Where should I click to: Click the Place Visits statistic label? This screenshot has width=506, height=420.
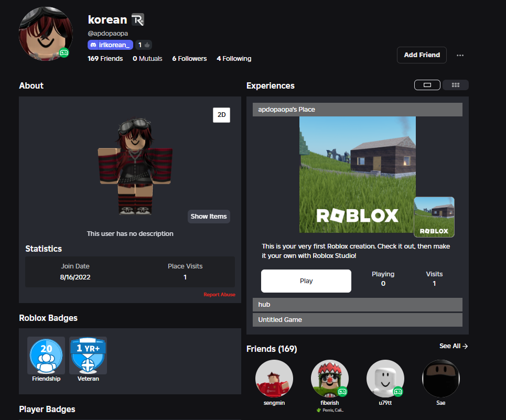pos(185,266)
